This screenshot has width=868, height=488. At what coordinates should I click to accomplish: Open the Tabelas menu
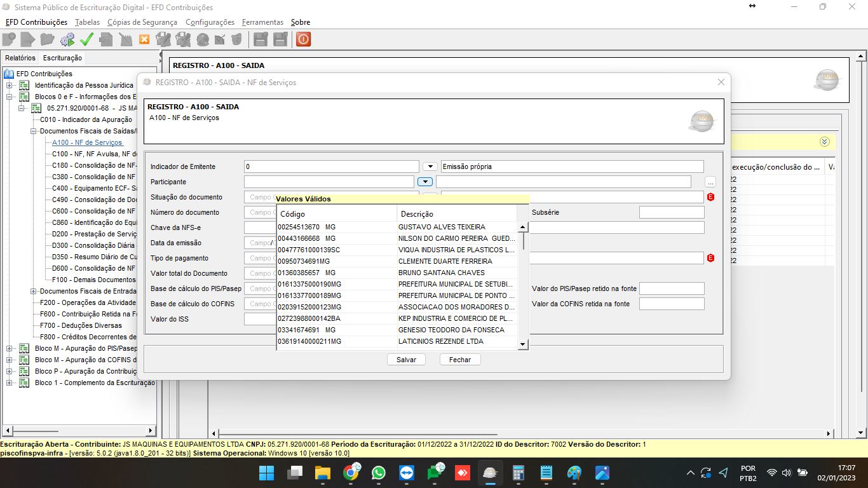(87, 22)
